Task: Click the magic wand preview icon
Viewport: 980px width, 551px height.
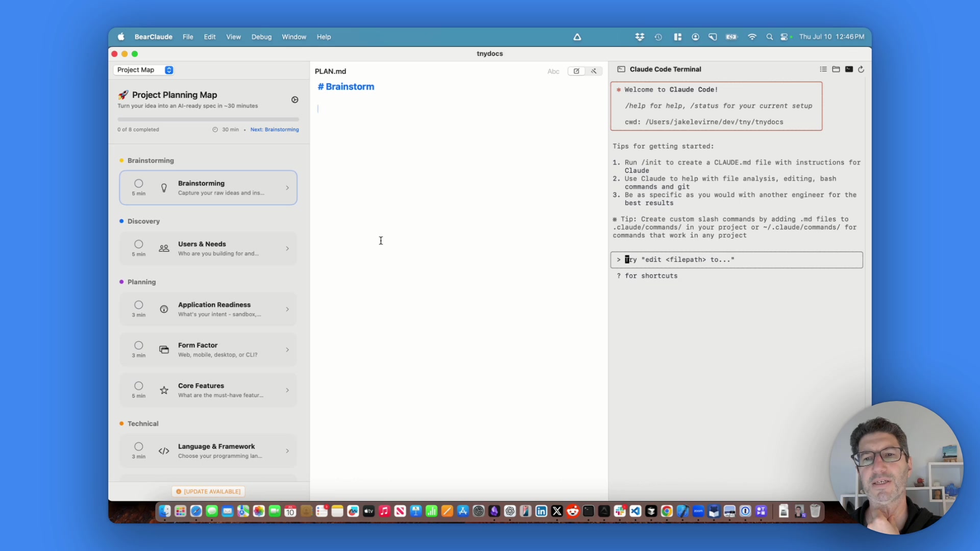Action: point(594,71)
